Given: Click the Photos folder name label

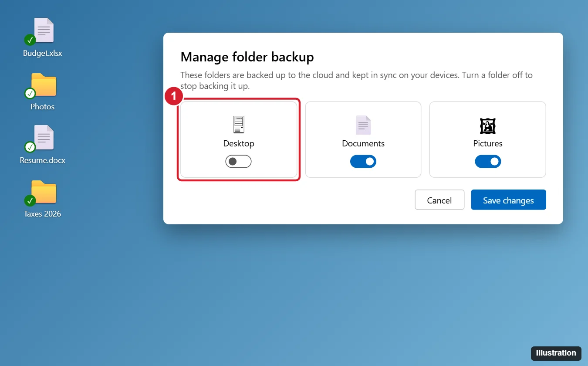Looking at the screenshot, I should point(43,107).
